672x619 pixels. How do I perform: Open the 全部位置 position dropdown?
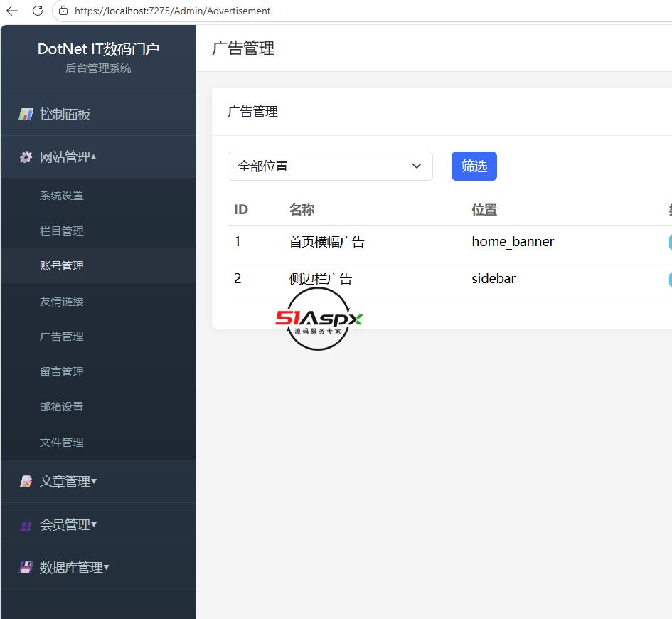pyautogui.click(x=330, y=166)
